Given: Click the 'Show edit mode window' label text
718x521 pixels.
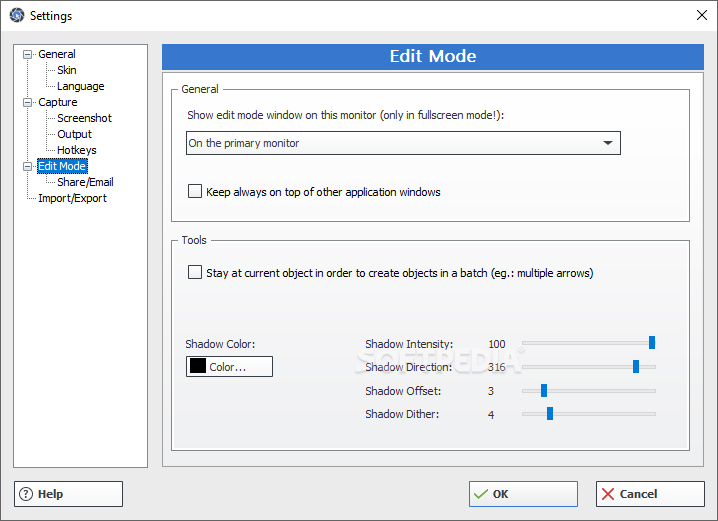Looking at the screenshot, I should pos(345,115).
